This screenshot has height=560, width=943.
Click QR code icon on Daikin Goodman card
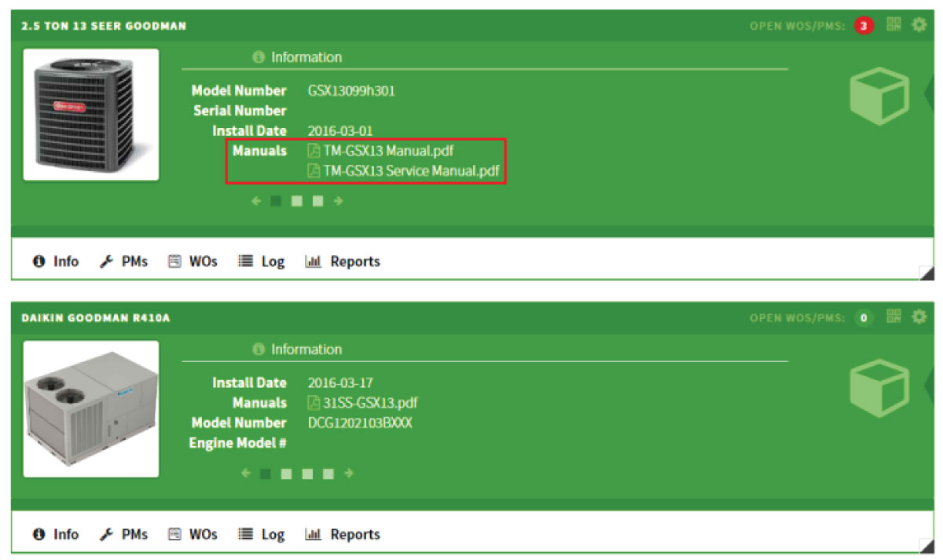[893, 317]
